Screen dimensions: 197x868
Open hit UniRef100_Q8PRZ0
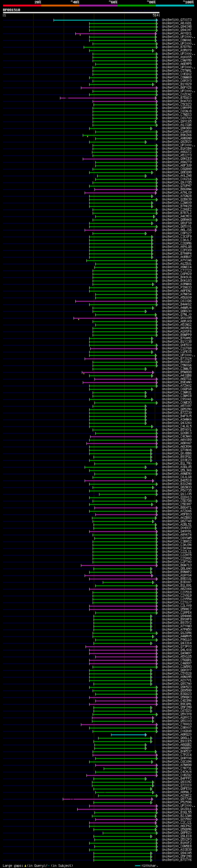pyautogui.click(x=177, y=833)
